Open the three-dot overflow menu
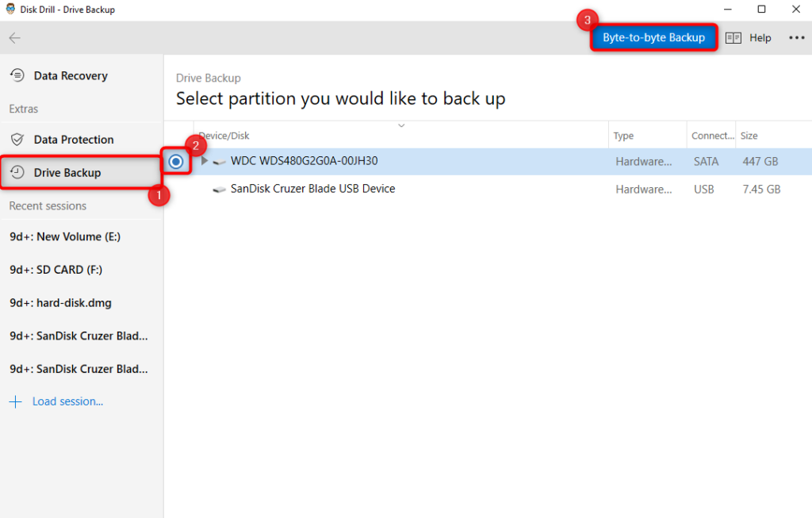Screen dimensions: 812x518 point(795,37)
